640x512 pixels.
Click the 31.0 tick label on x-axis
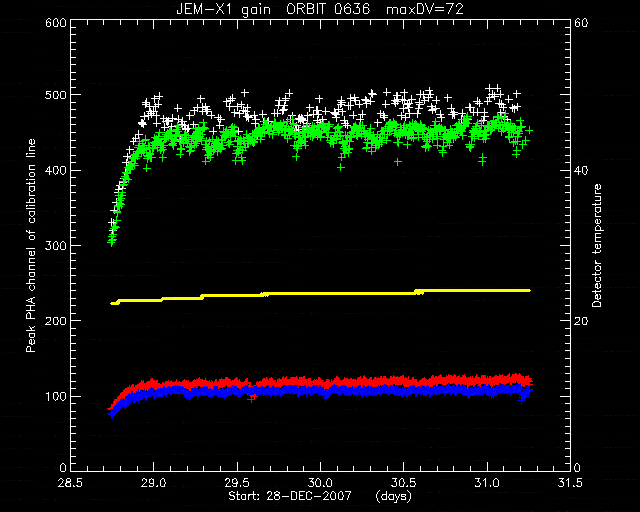pos(487,483)
